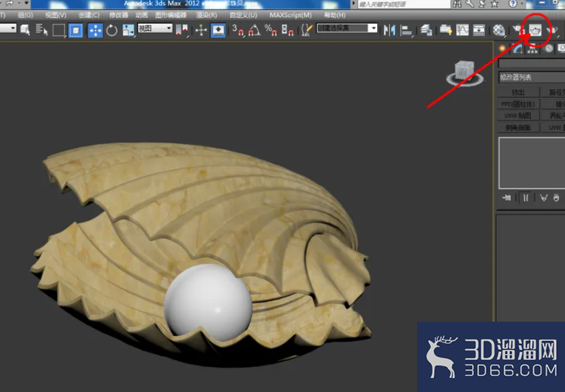Screen dimensions: 565x392
Task: Click the Render Production teapot icon
Action: pyautogui.click(x=551, y=30)
